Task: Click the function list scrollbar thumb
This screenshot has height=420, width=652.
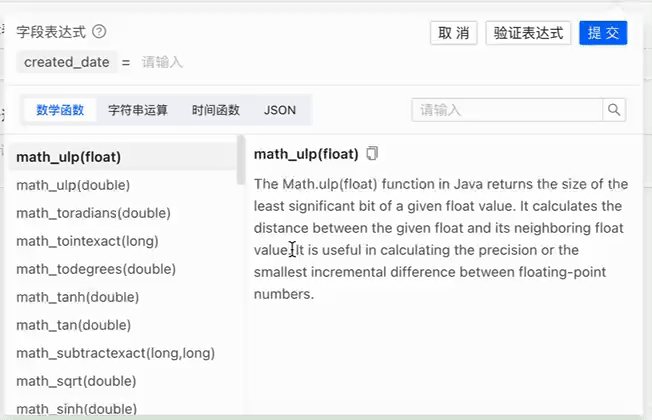Action: coord(240,160)
